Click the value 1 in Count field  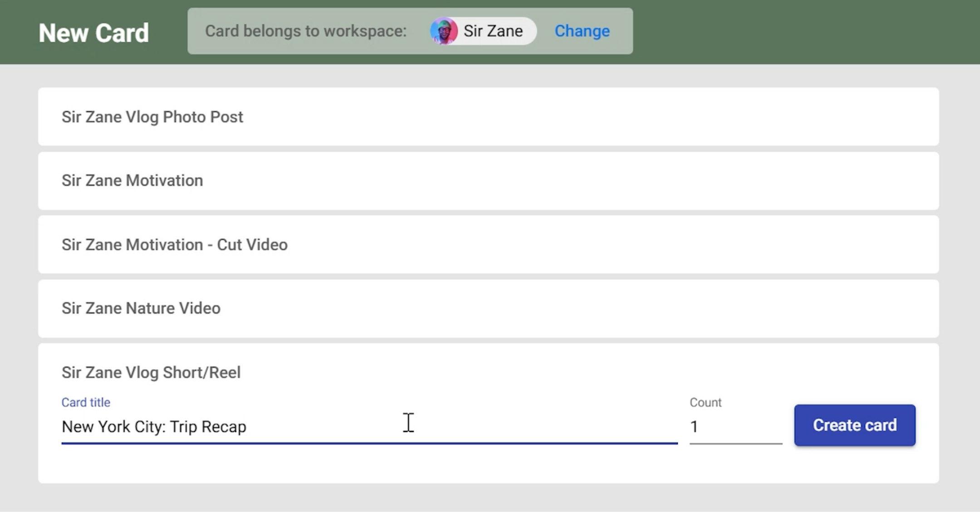pos(694,427)
